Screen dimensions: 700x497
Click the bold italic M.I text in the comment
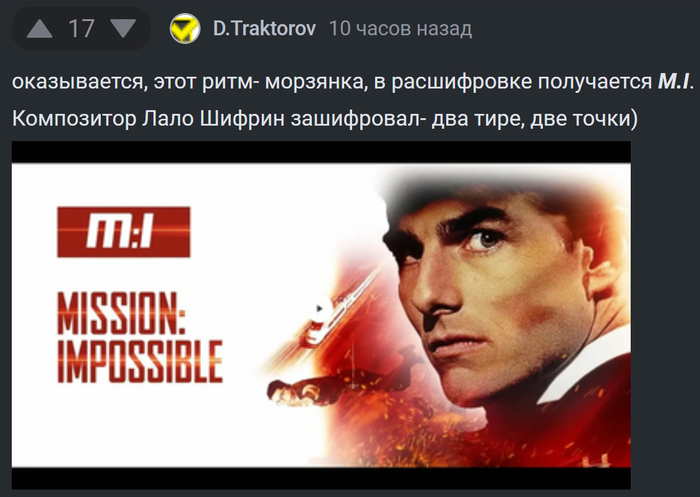[673, 81]
